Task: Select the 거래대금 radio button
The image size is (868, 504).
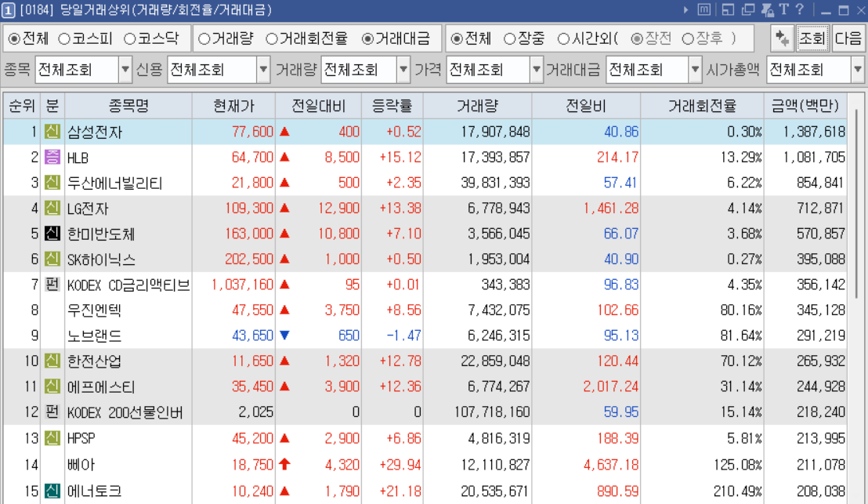Action: [367, 38]
